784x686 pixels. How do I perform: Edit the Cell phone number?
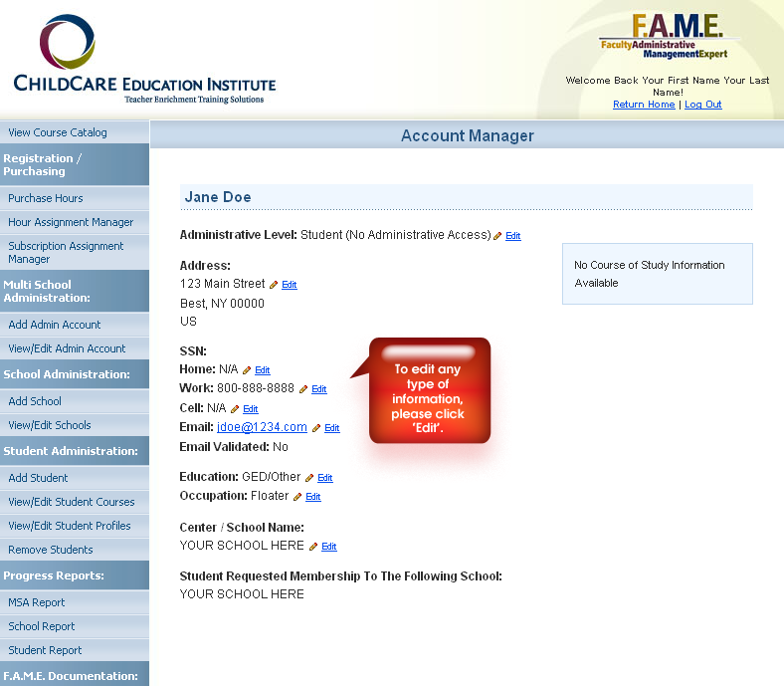[x=251, y=409]
